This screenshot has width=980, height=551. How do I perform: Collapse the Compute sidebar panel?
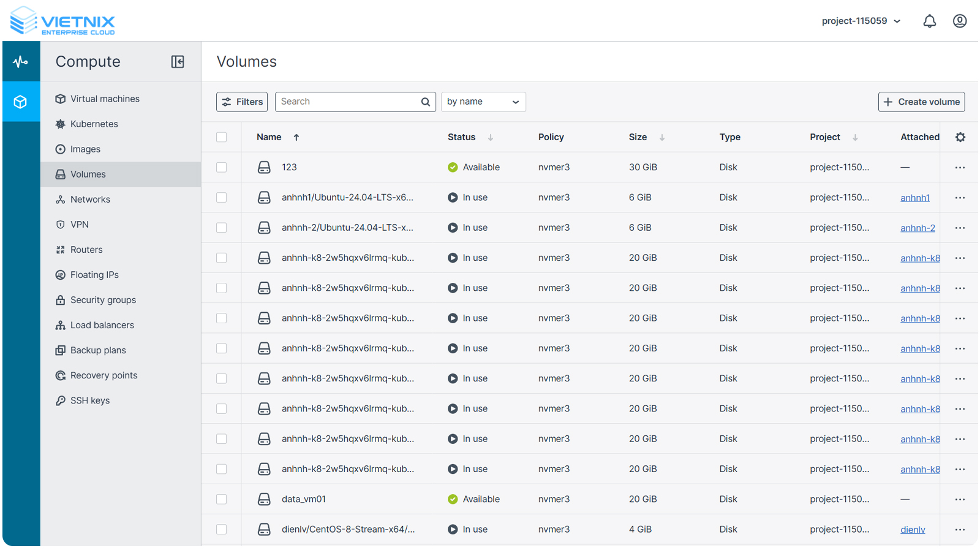[177, 61]
